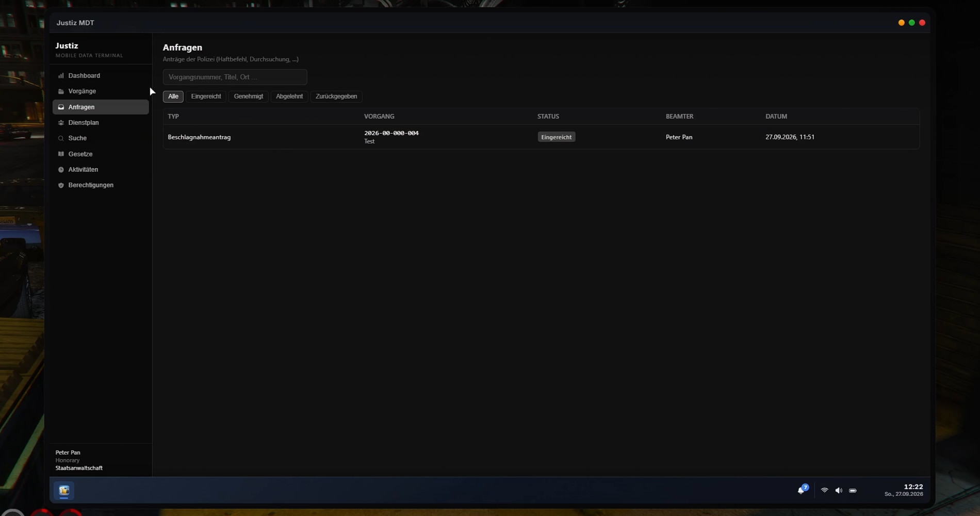
Task: Click officer name Peter Pan in table
Action: click(679, 137)
